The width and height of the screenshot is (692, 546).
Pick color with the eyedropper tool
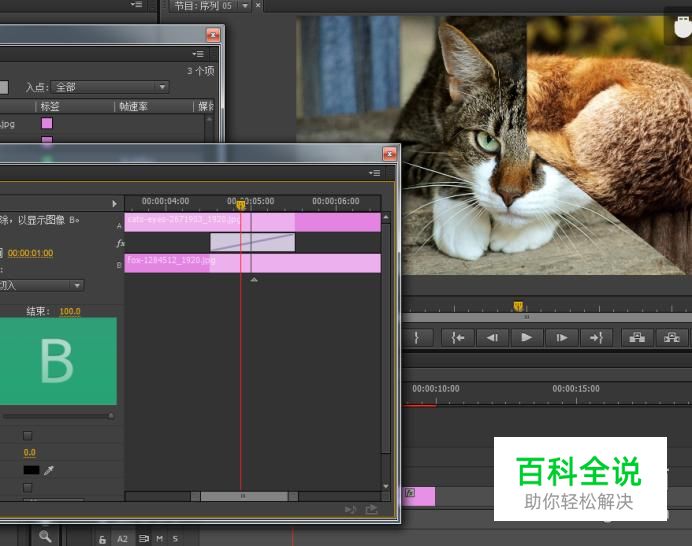49,471
